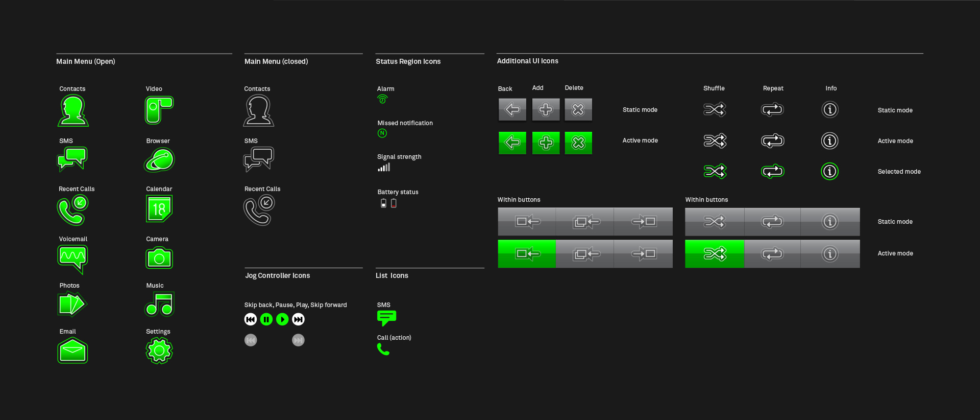Click the gray static Add plus button
This screenshot has width=980, height=420.
pyautogui.click(x=546, y=110)
